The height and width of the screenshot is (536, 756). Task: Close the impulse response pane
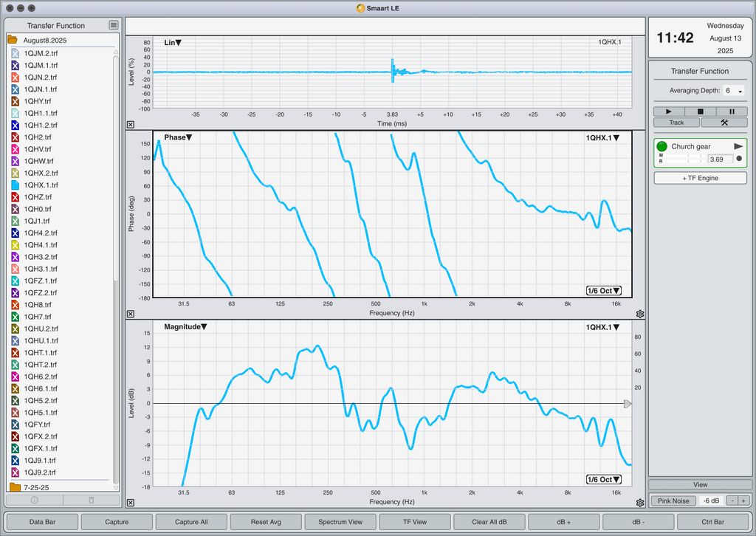(x=131, y=124)
